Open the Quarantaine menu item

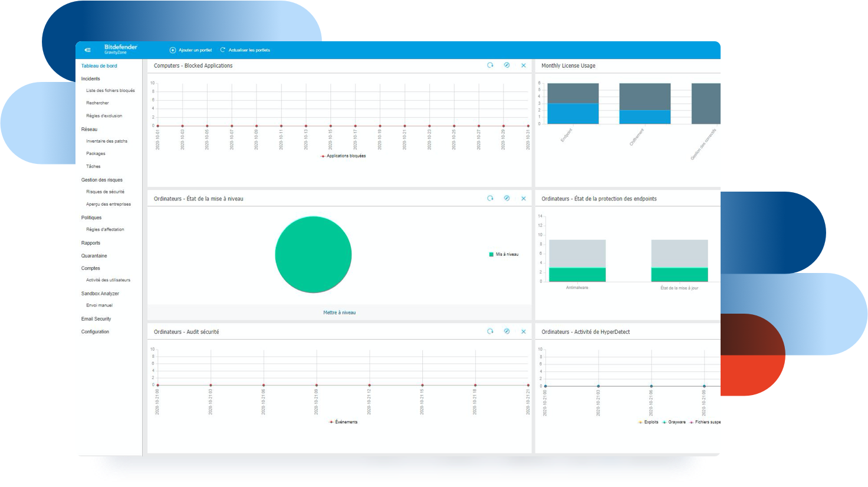point(94,256)
